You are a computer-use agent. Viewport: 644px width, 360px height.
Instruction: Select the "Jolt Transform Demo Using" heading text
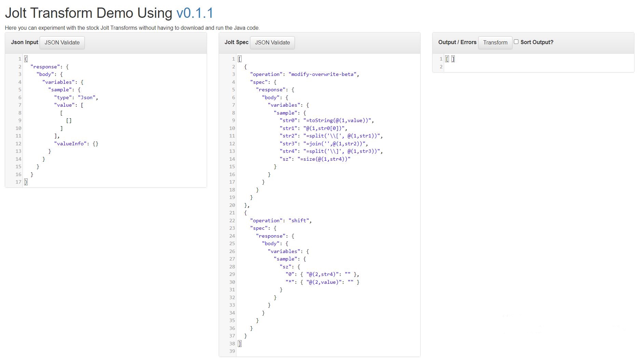[88, 13]
